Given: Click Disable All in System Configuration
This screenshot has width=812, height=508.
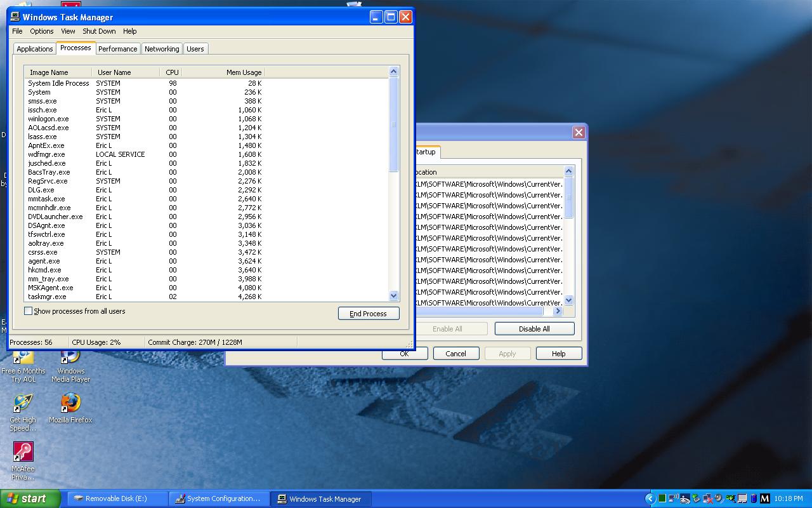Looking at the screenshot, I should point(534,329).
